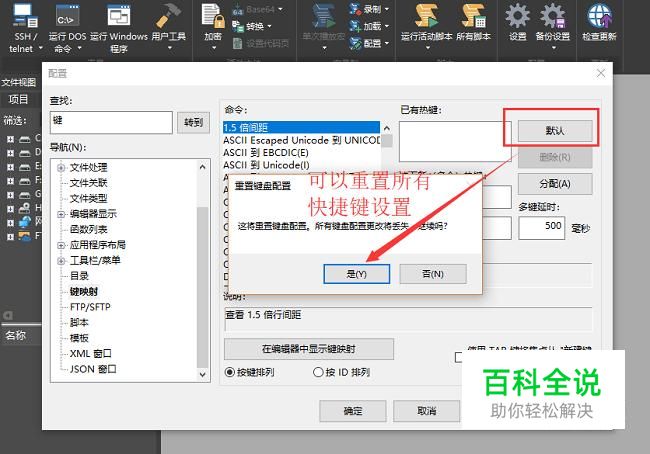Select JSON 窗口 in the navigation tree
Screen dimensions: 650x454
pyautogui.click(x=93, y=369)
